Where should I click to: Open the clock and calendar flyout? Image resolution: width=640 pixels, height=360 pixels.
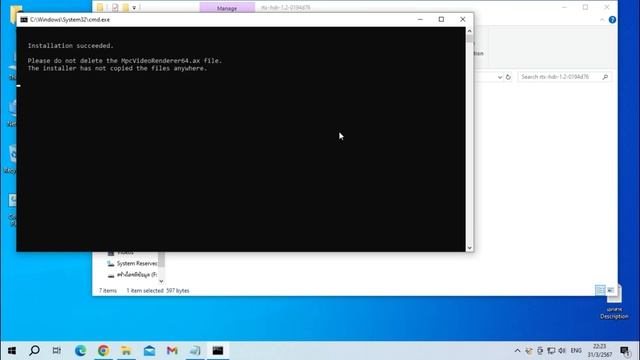(600, 351)
